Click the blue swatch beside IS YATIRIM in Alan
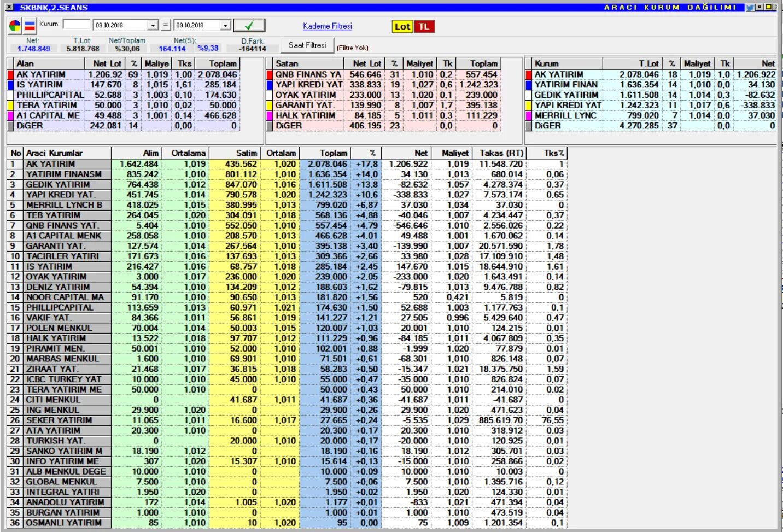This screenshot has height=532, width=783. click(x=10, y=85)
